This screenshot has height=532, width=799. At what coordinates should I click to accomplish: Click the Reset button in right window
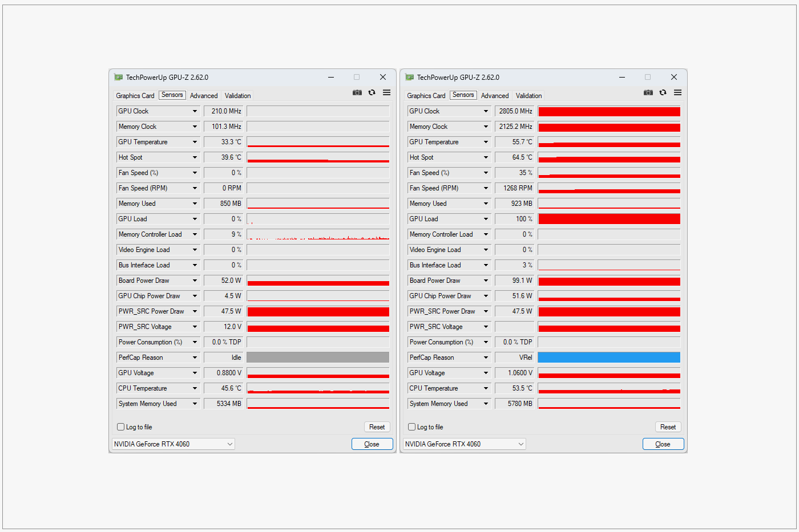(x=668, y=427)
